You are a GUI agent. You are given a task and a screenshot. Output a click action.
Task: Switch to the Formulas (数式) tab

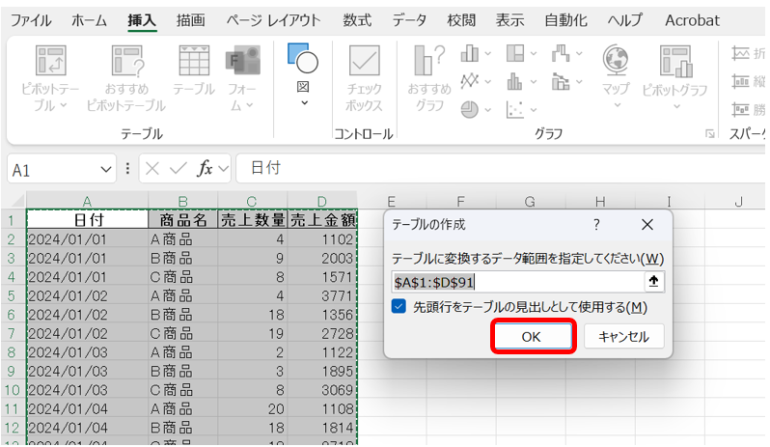[x=357, y=20]
